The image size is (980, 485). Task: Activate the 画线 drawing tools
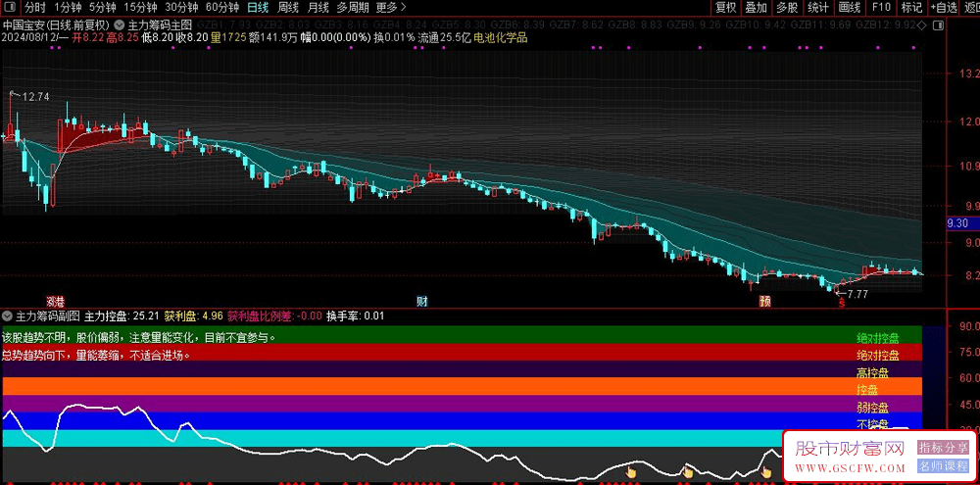pyautogui.click(x=850, y=8)
